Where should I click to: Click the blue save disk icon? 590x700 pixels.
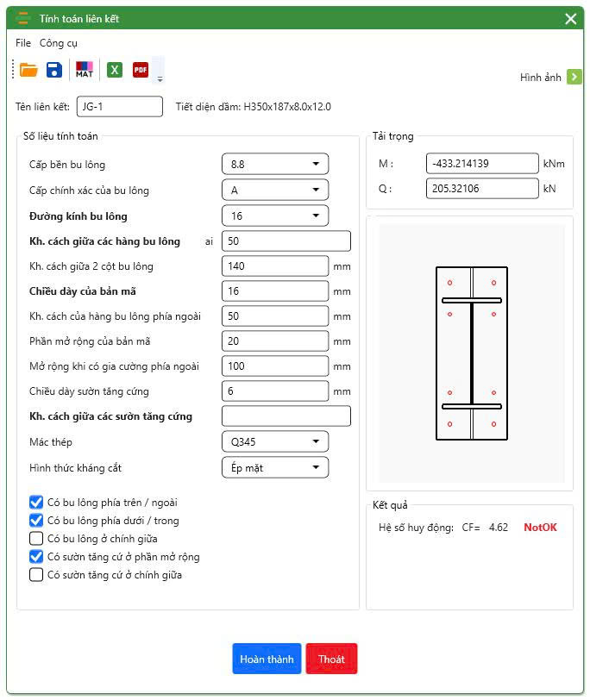[x=54, y=71]
